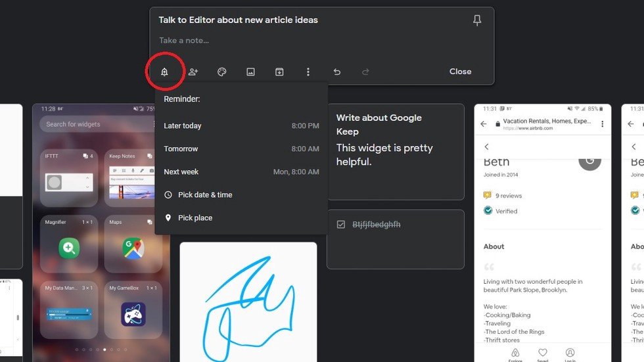Image resolution: width=644 pixels, height=362 pixels.
Task: Click the Remind me bell icon
Action: coord(164,72)
